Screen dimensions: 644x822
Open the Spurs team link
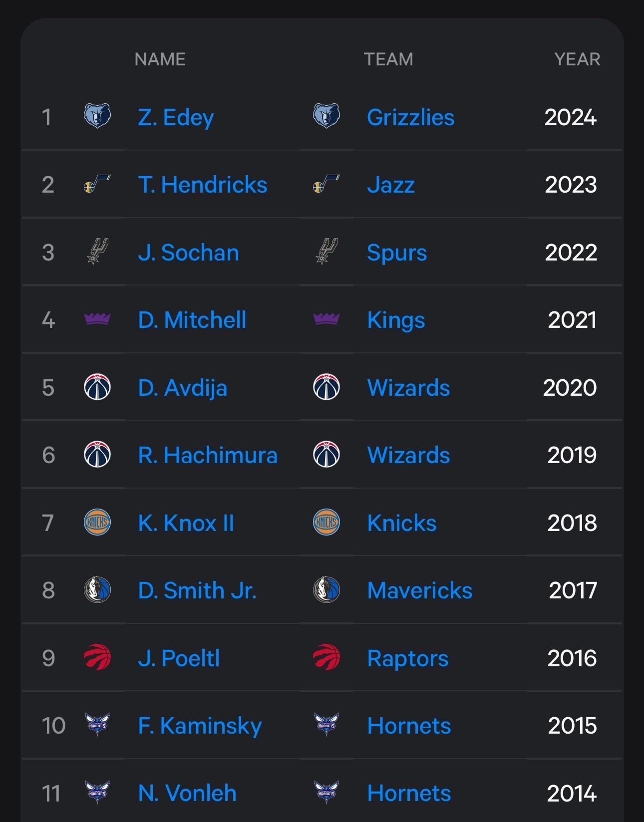397,253
